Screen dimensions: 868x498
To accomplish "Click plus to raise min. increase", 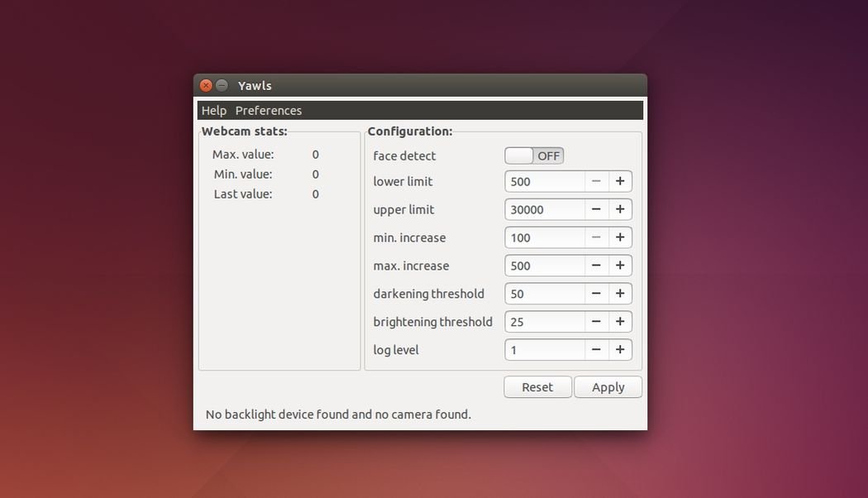I will (x=620, y=237).
